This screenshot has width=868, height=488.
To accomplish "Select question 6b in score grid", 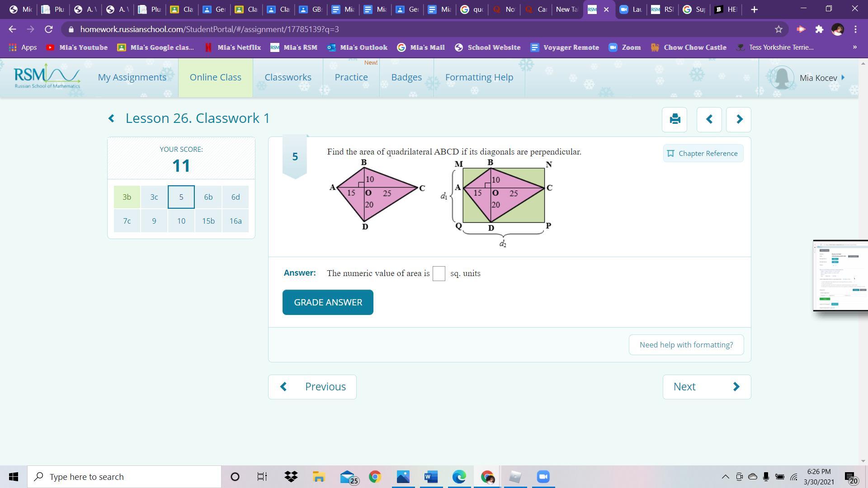I will tap(208, 197).
